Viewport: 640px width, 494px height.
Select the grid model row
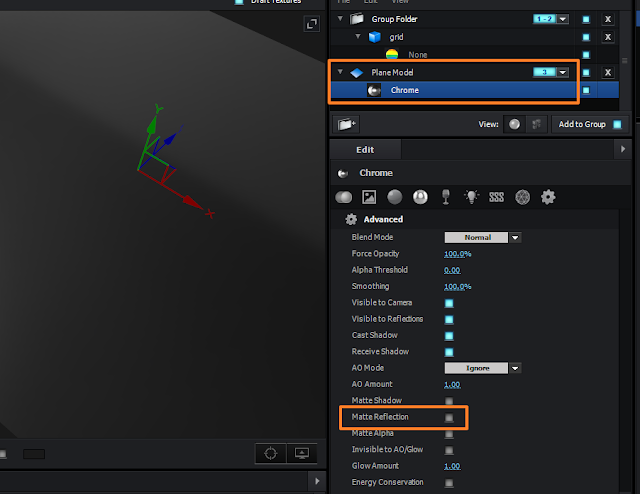[474, 37]
